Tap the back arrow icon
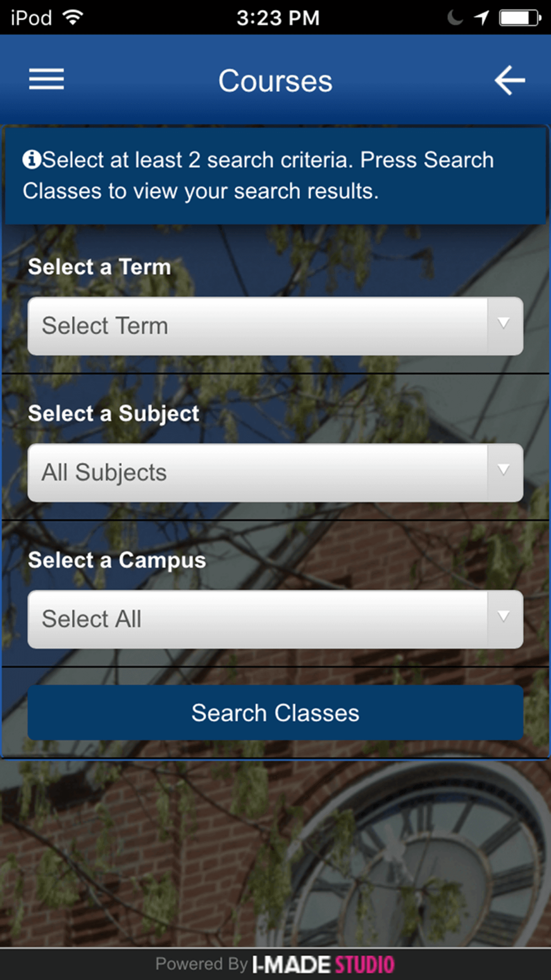The image size is (551, 980). tap(510, 80)
